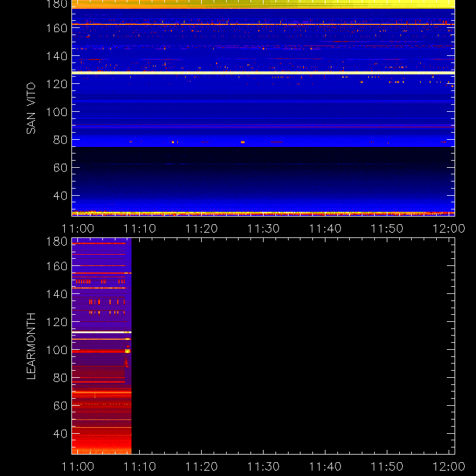The height and width of the screenshot is (476, 476).
Task: Choose the 180 frequency tick on Learmonth axis
Action: coord(57,242)
